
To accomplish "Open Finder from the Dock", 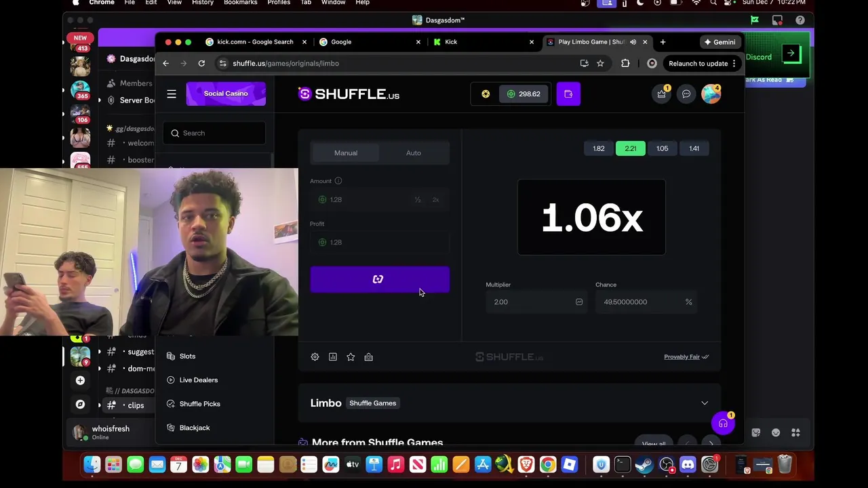I will point(92,464).
